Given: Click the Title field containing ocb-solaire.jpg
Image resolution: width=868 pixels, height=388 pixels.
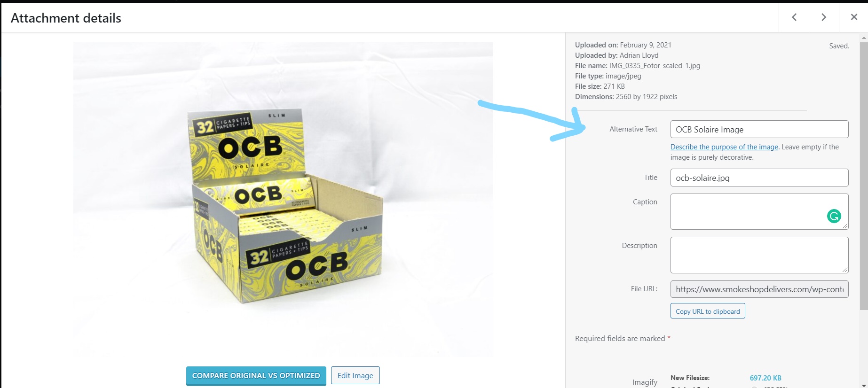Looking at the screenshot, I should tap(759, 178).
